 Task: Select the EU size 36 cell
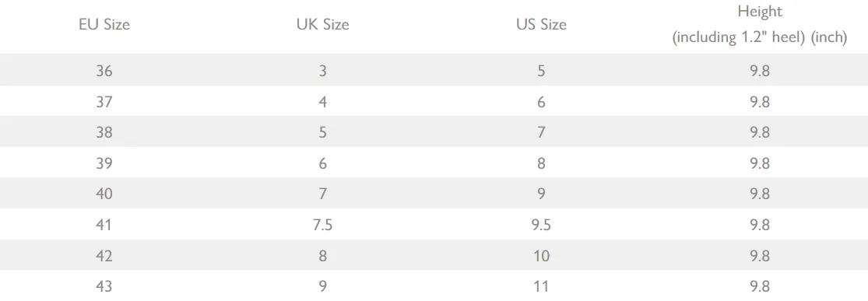104,72
